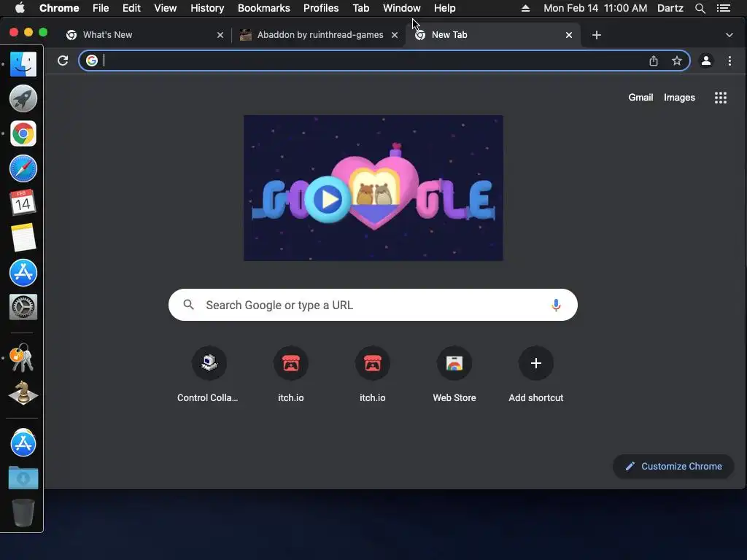The width and height of the screenshot is (747, 560).
Task: Open the first itch.io shortcut
Action: click(290, 363)
